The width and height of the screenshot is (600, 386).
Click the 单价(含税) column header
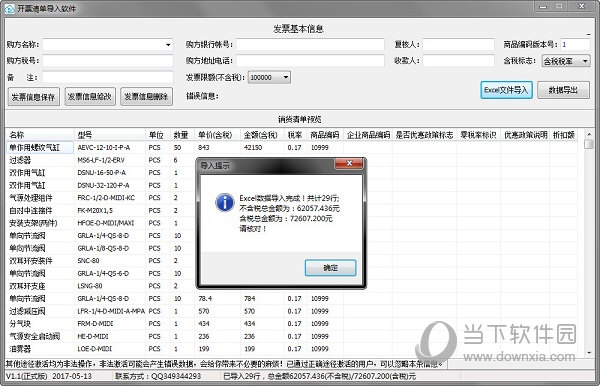tap(217, 135)
